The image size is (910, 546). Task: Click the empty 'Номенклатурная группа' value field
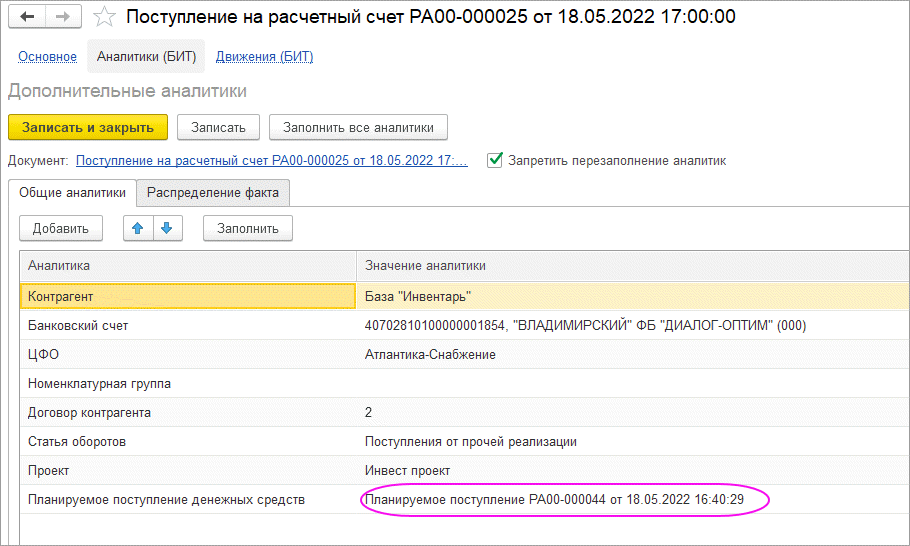pyautogui.click(x=630, y=383)
